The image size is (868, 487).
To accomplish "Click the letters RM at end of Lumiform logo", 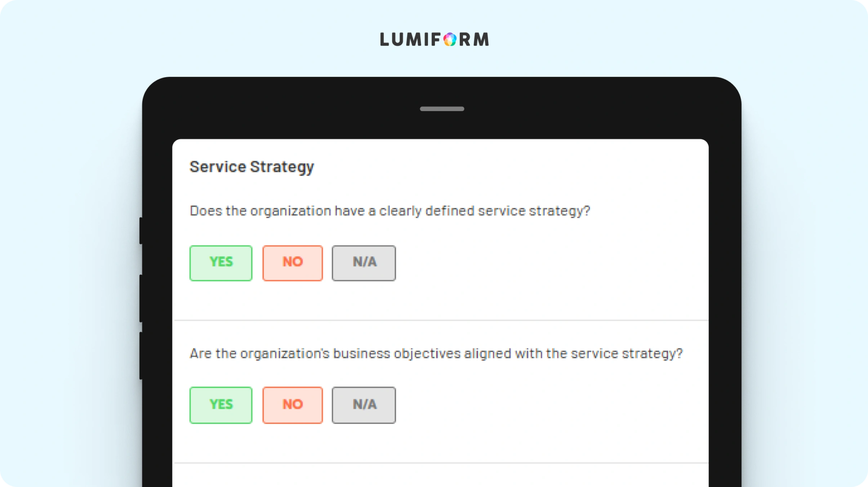I will 474,39.
